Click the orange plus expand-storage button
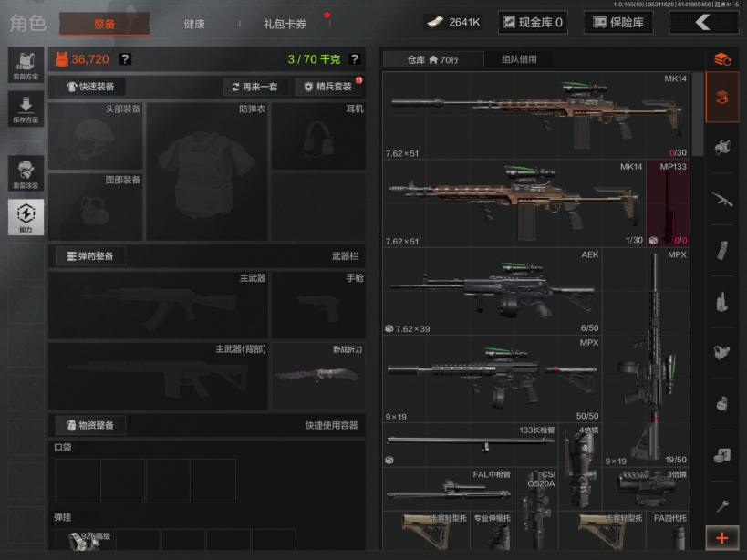 click(722, 538)
